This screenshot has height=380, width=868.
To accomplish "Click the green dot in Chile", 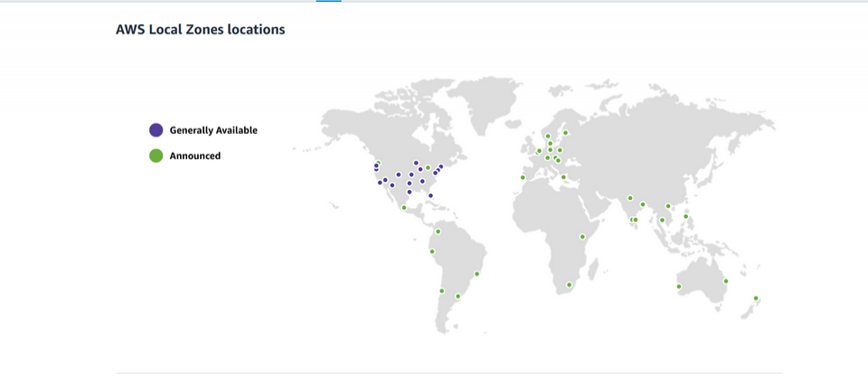I will 442,290.
